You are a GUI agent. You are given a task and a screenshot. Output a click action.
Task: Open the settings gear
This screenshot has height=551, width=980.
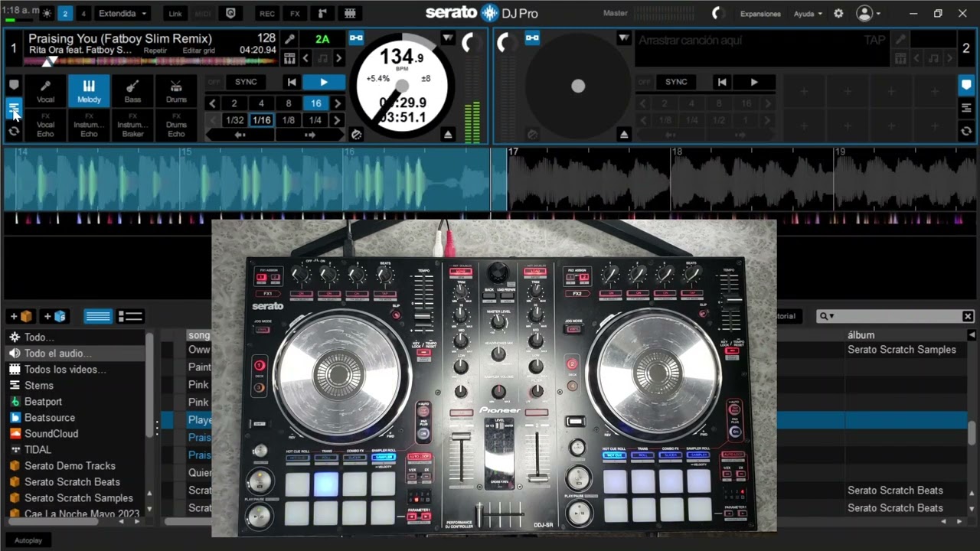coord(838,13)
